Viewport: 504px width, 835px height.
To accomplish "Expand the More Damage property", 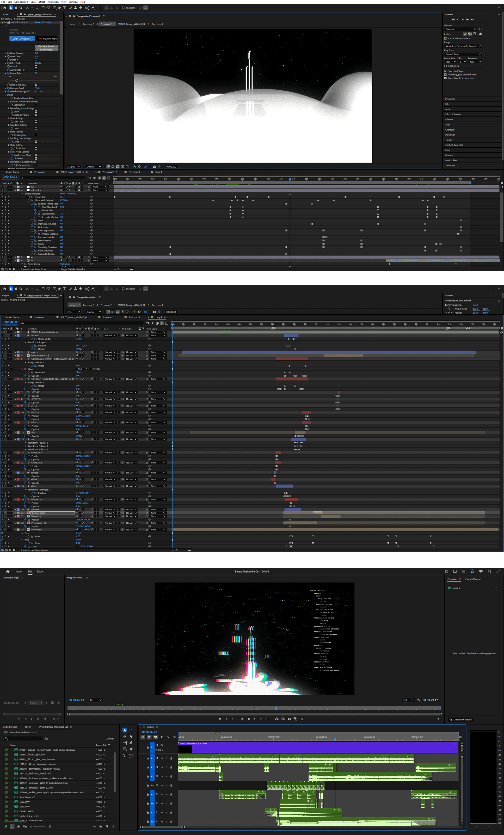I will [5, 53].
